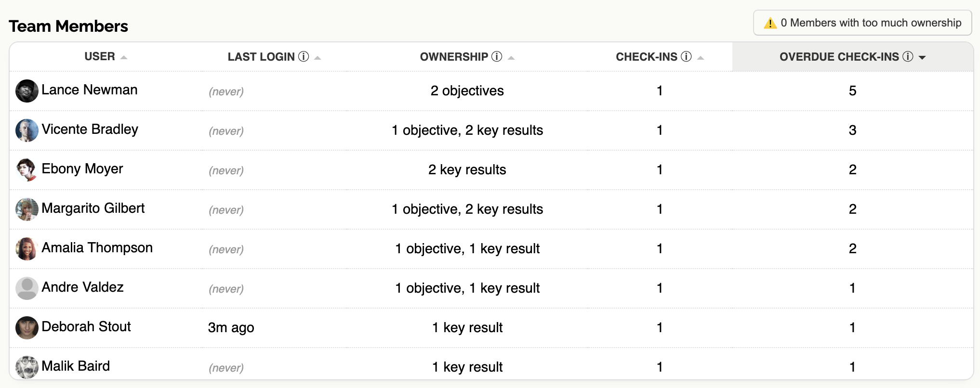This screenshot has width=980, height=388.
Task: Click Deborah Stout's avatar
Action: 27,328
